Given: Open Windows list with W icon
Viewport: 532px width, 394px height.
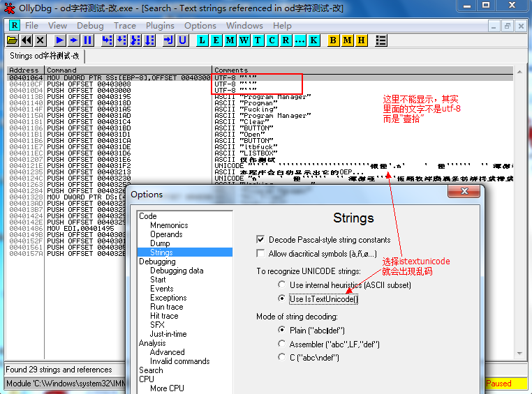Looking at the screenshot, I should tap(244, 40).
